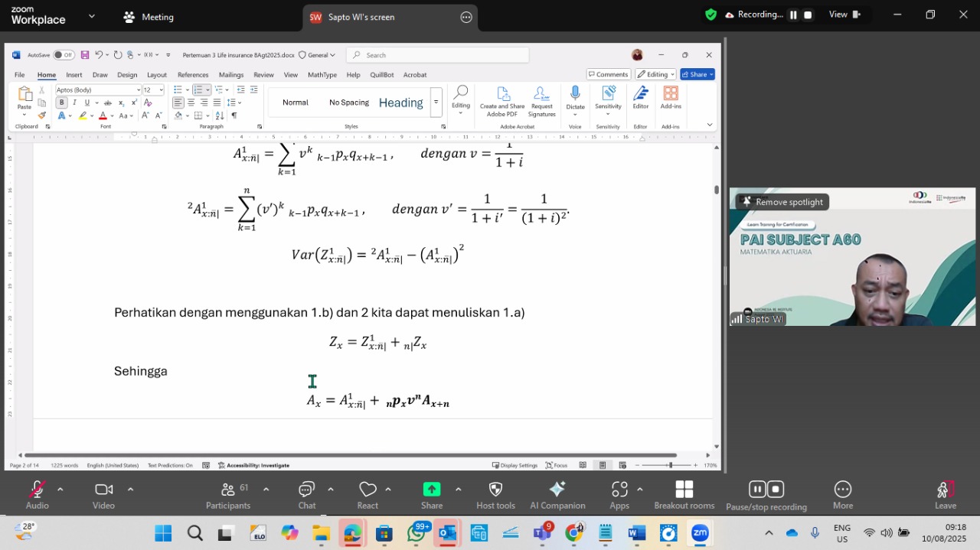Switch to the References ribbon tab
This screenshot has width=980, height=550.
click(193, 75)
